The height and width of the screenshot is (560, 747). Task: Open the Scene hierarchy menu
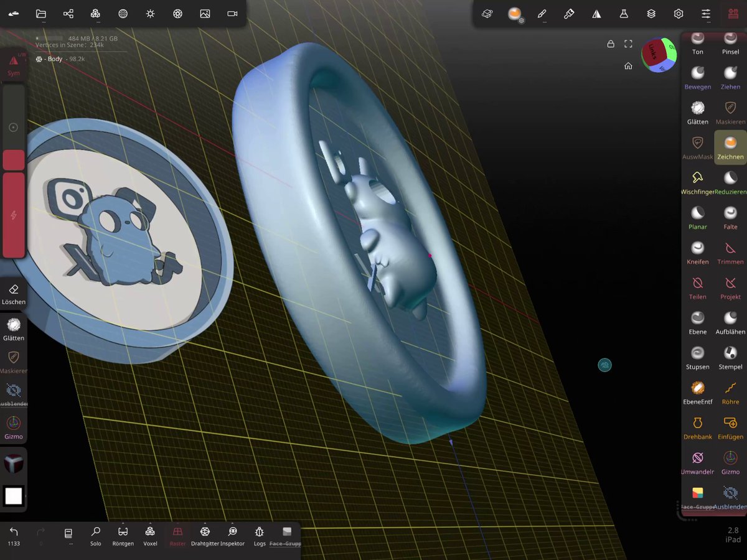68,14
